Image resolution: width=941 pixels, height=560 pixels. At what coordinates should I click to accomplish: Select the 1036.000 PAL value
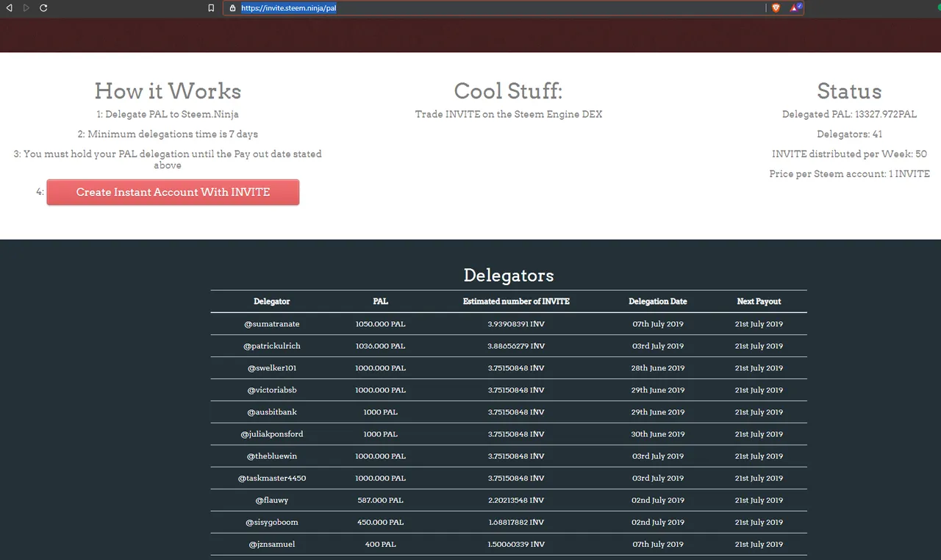(381, 346)
